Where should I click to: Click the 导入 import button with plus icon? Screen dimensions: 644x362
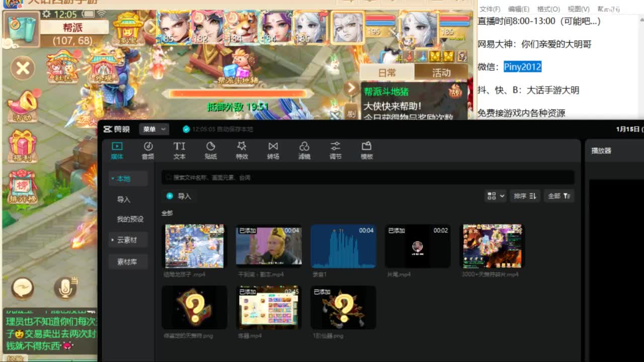point(179,196)
